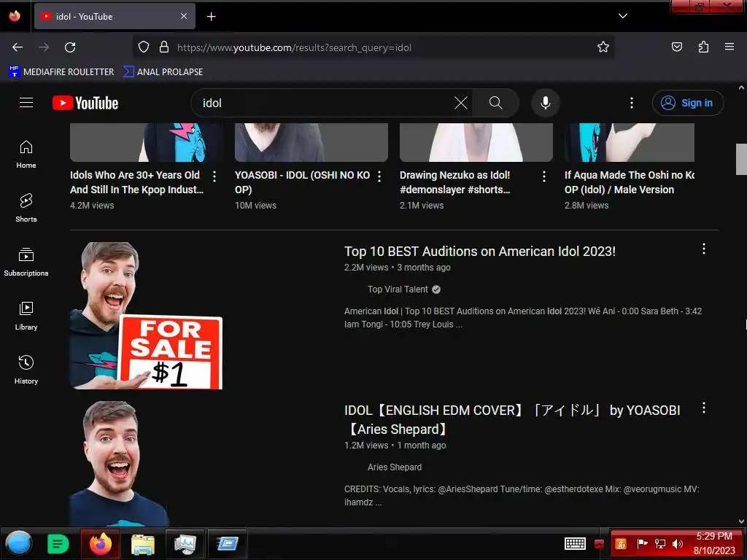Open Subscriptions in the sidebar

coord(26,262)
